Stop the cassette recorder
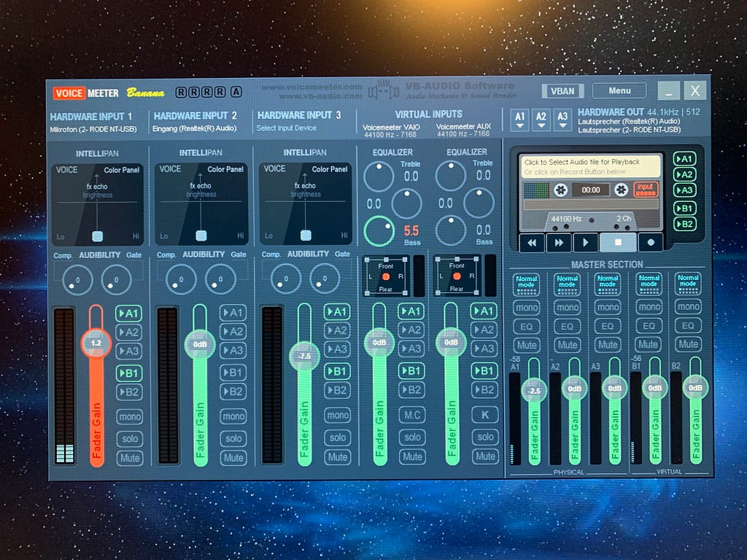Viewport: 747px width, 560px height. pos(618,242)
